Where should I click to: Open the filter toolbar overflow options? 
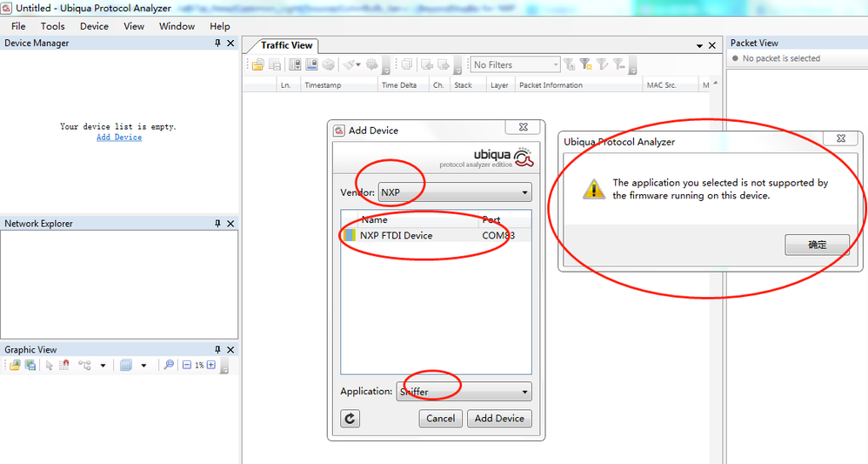pyautogui.click(x=632, y=66)
